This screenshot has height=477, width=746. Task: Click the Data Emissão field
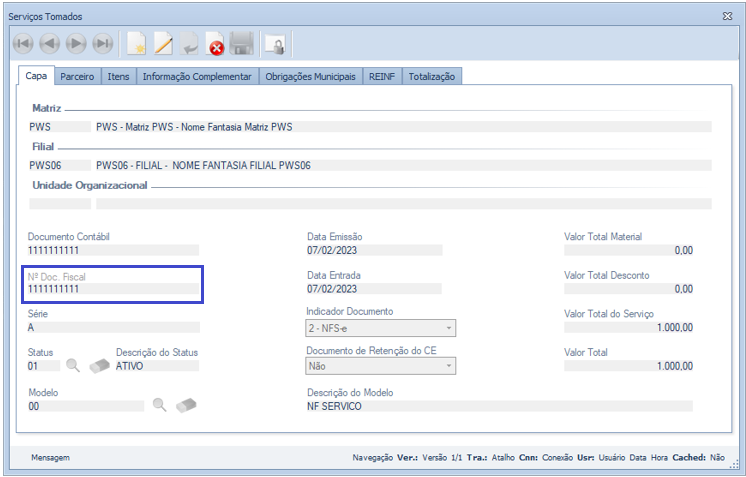click(x=374, y=250)
